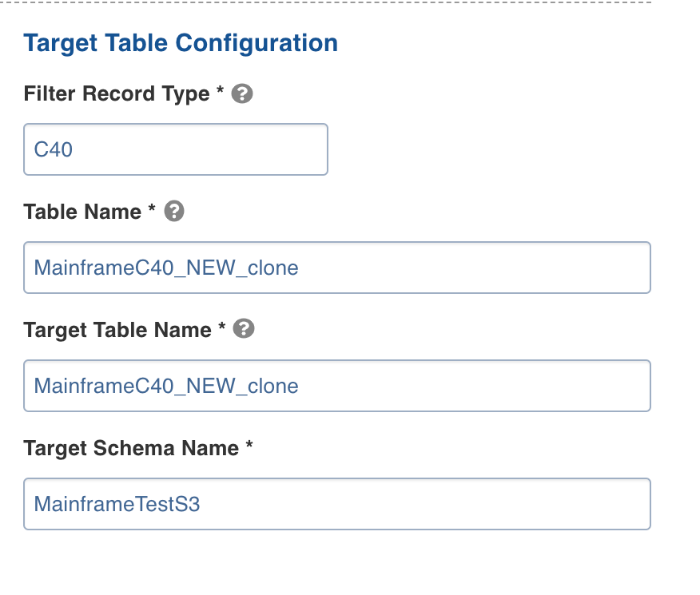Click the MainframeTestS3 schema value text
The height and width of the screenshot is (595, 700).
point(116,504)
